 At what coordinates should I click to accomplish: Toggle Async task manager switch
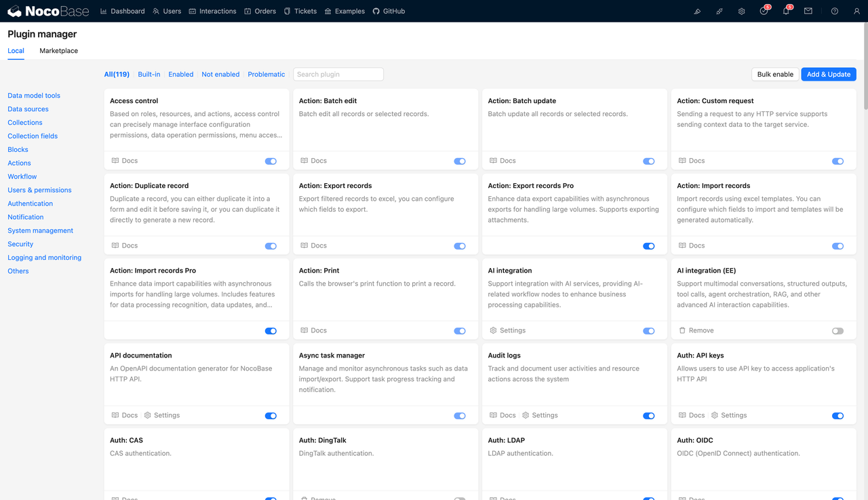tap(460, 416)
